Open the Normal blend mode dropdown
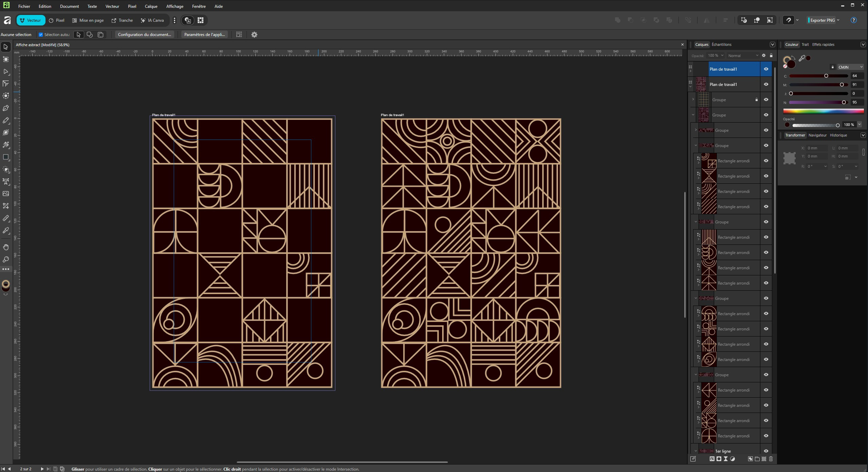Viewport: 868px width, 472px height. click(743, 56)
